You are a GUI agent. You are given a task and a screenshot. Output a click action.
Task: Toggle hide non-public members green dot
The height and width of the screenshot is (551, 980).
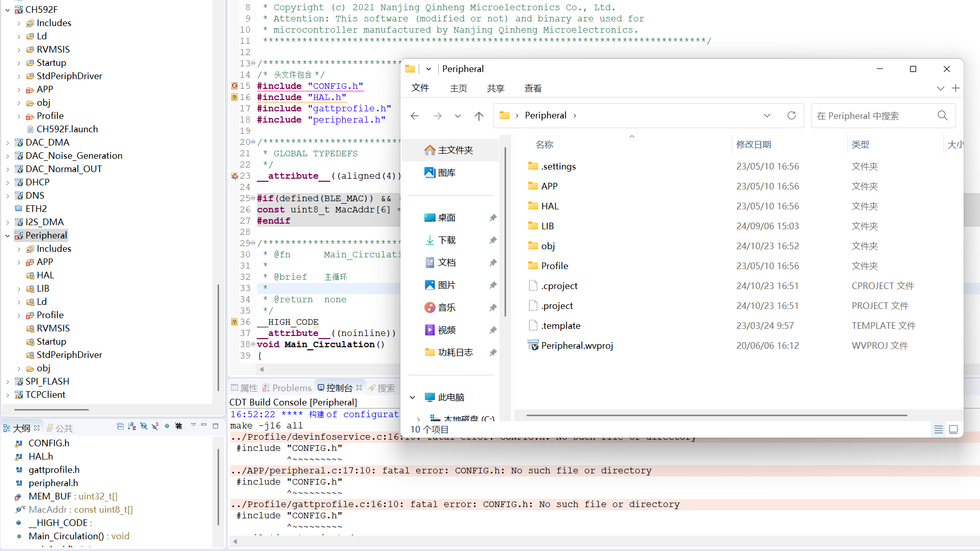click(167, 426)
